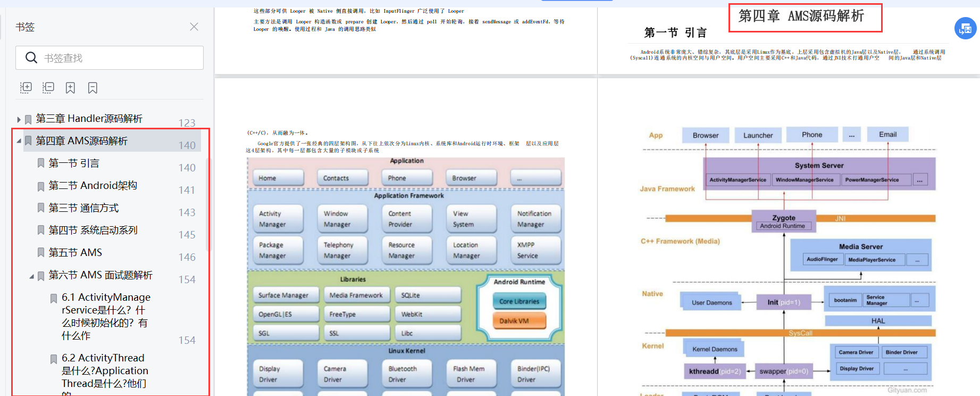980x396 pixels.
Task: Click the delete bookmark icon
Action: point(93,88)
